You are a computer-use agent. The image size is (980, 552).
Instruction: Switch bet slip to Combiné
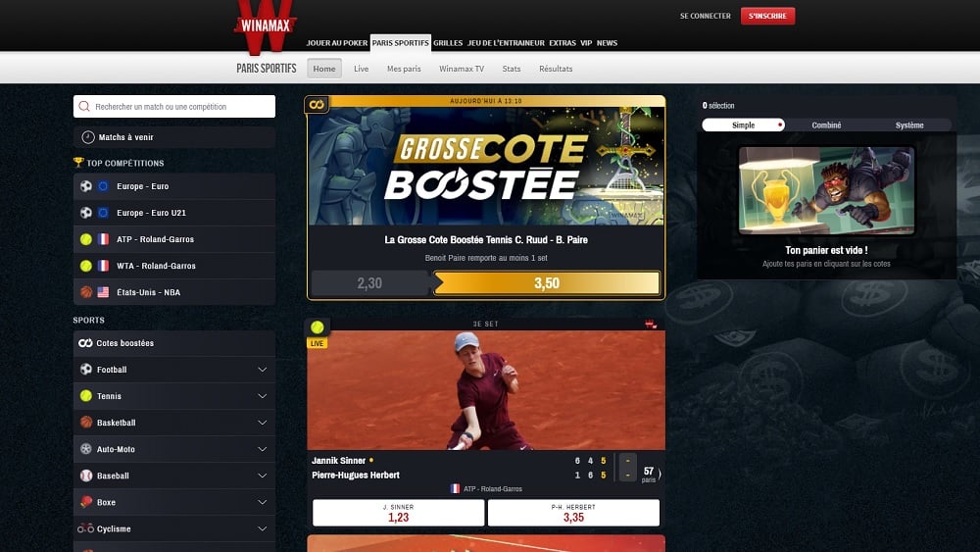826,125
